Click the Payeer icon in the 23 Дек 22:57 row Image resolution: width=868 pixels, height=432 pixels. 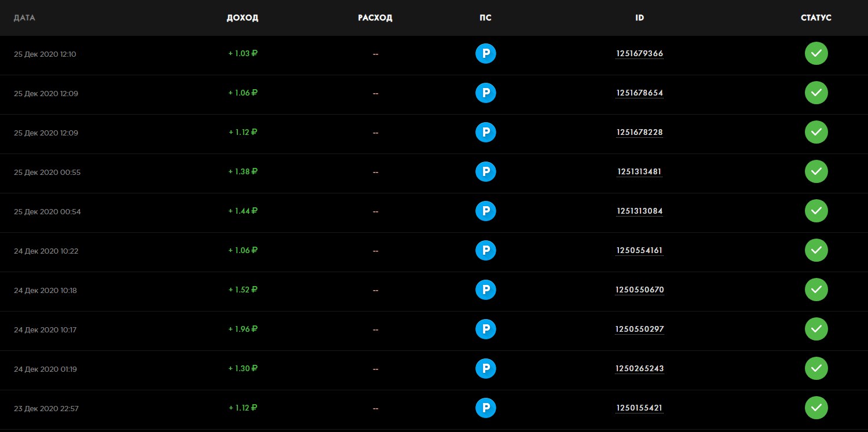tap(486, 408)
